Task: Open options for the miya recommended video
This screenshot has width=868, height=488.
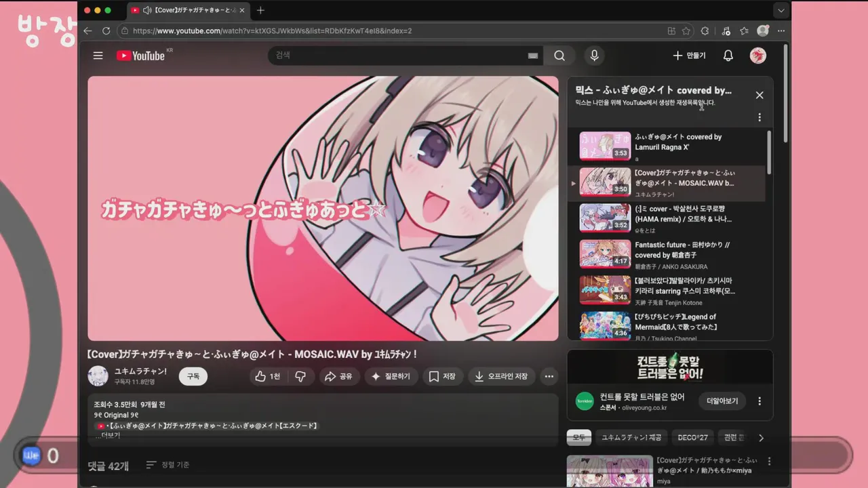Action: [769, 462]
